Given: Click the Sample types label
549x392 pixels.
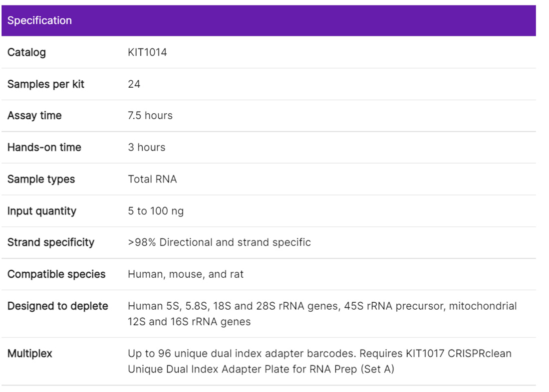Looking at the screenshot, I should 41,180.
